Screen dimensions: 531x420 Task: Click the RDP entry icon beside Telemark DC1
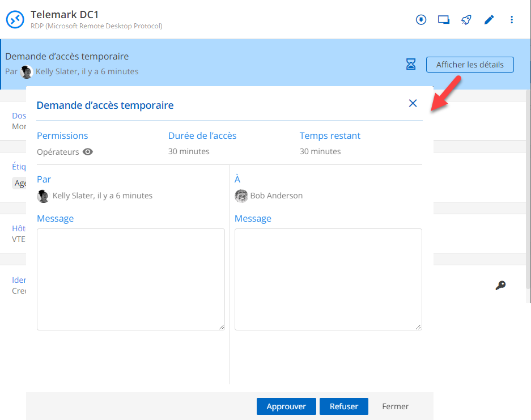click(x=15, y=20)
